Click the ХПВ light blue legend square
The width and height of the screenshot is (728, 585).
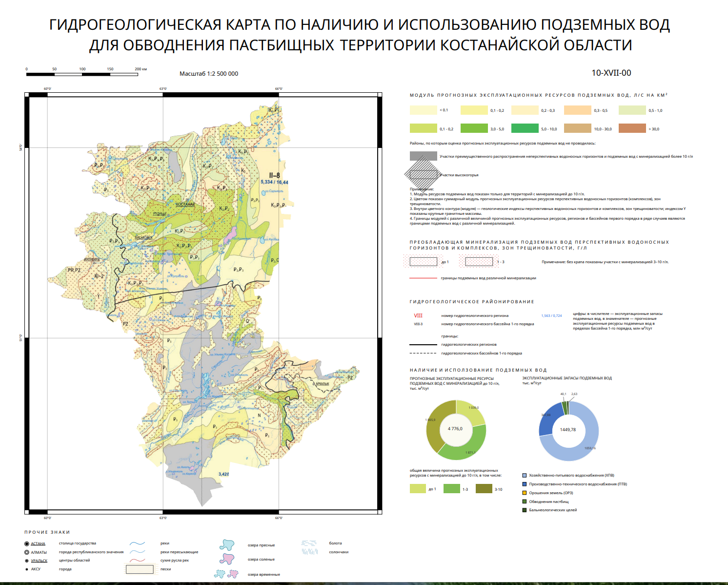(x=525, y=475)
